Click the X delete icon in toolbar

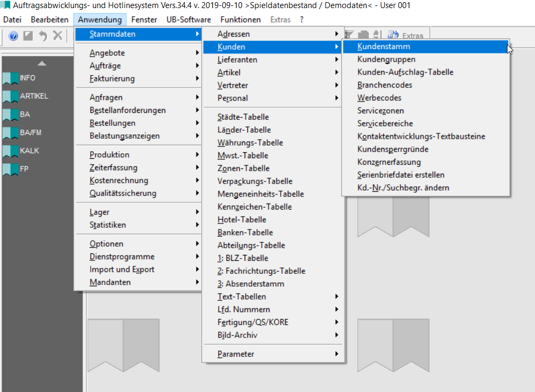57,36
